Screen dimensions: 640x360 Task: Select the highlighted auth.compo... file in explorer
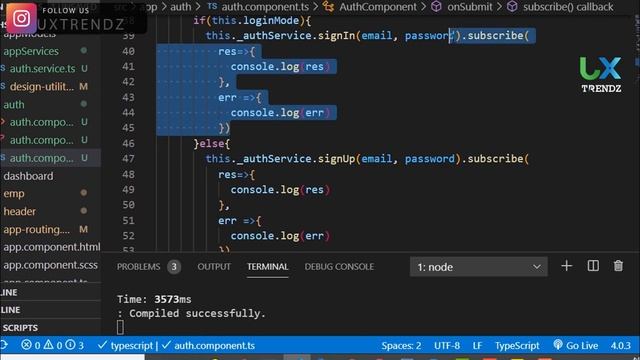pyautogui.click(x=42, y=158)
